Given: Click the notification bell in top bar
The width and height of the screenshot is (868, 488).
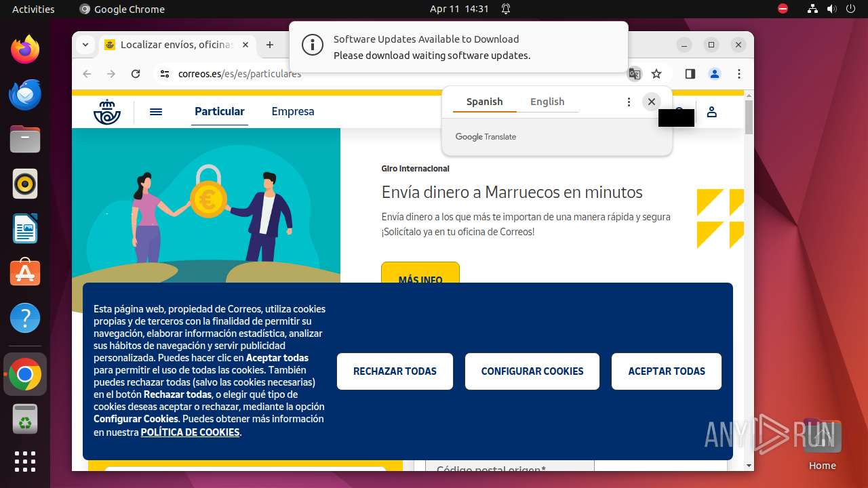Looking at the screenshot, I should coord(506,9).
